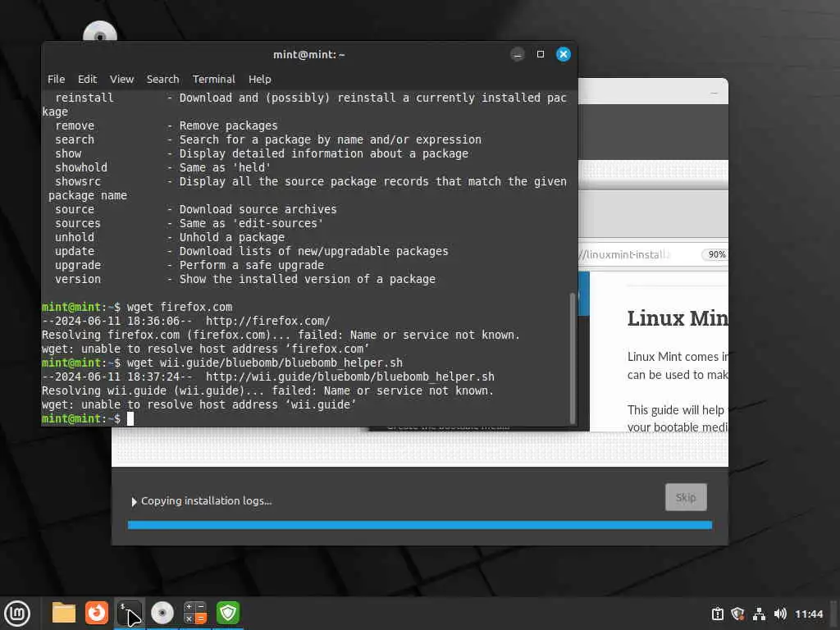Click the 'sources' command row in terminal
840x630 pixels.
[189, 223]
